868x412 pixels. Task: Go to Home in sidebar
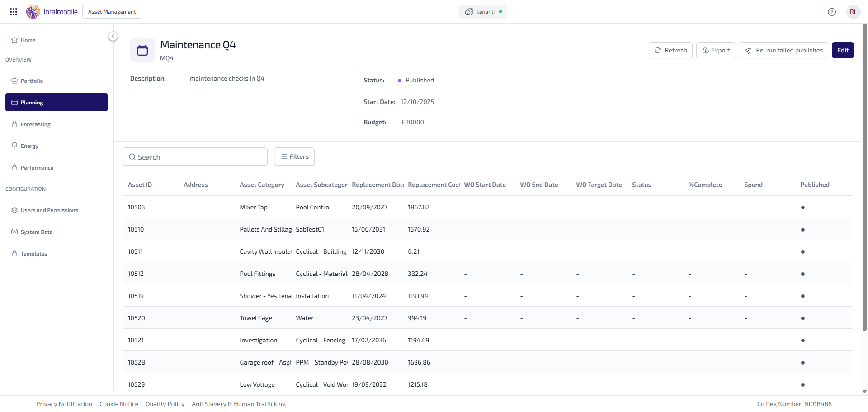28,40
